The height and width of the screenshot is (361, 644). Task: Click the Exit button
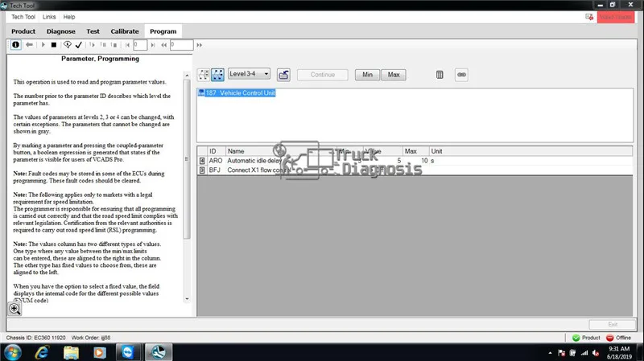pos(613,325)
